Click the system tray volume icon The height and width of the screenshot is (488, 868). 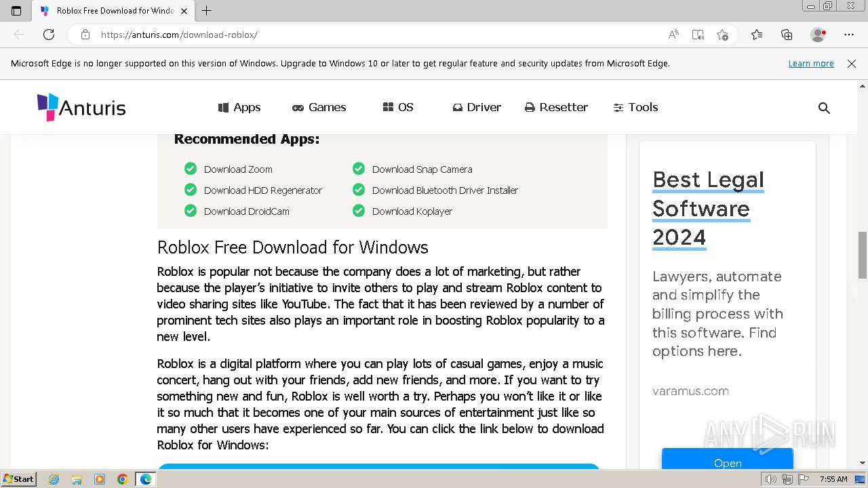click(771, 479)
